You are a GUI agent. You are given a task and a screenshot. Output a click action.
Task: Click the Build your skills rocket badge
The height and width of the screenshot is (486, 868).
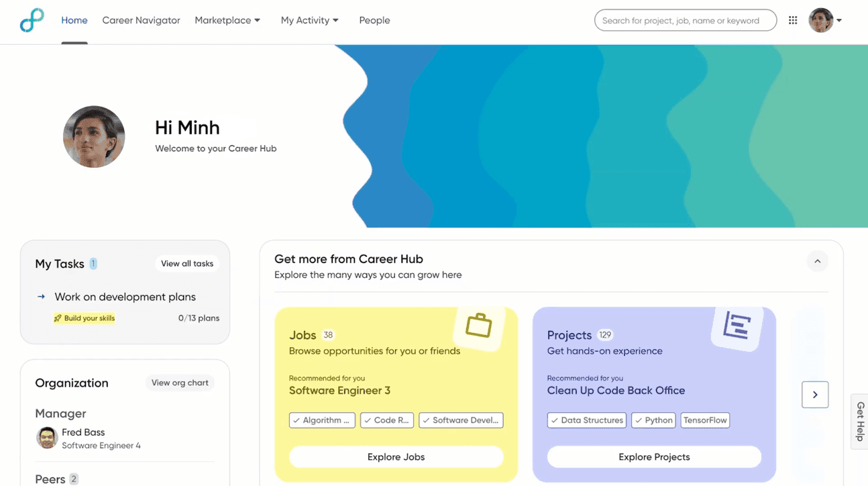[84, 318]
